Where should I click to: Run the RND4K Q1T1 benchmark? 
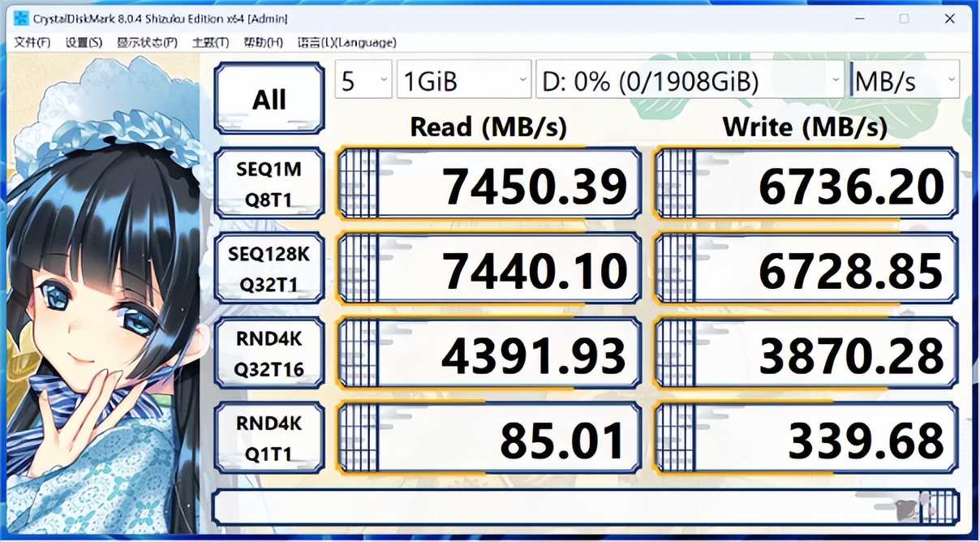(269, 438)
